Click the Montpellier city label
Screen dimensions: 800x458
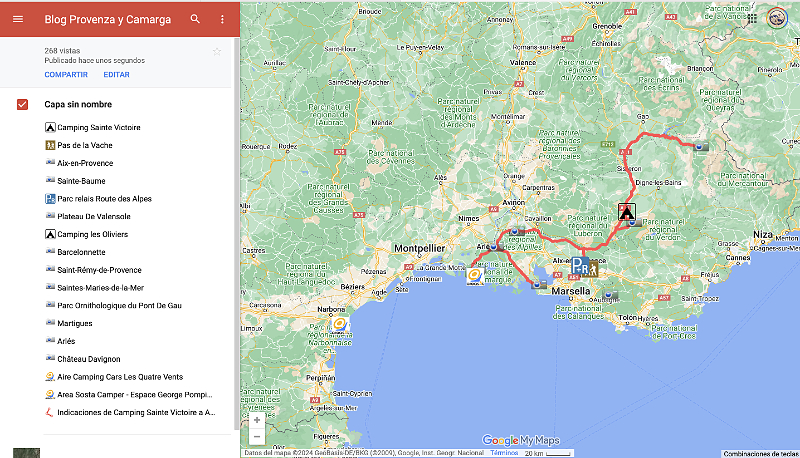(x=419, y=248)
